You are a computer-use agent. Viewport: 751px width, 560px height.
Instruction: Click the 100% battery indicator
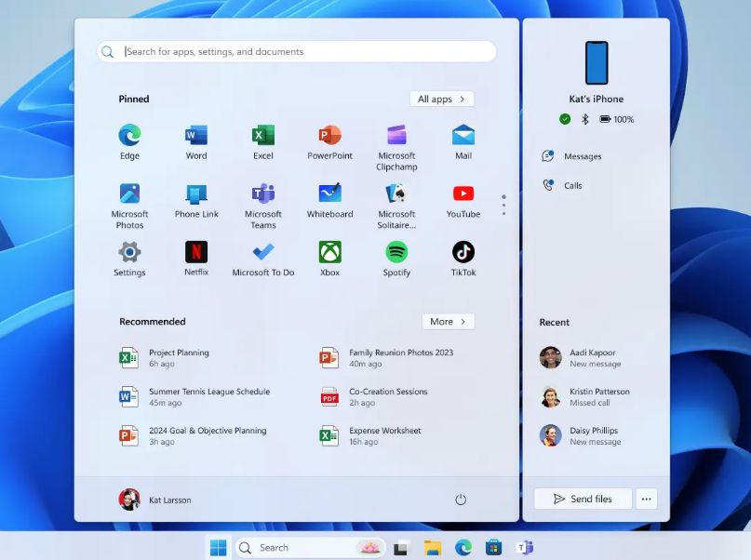616,119
